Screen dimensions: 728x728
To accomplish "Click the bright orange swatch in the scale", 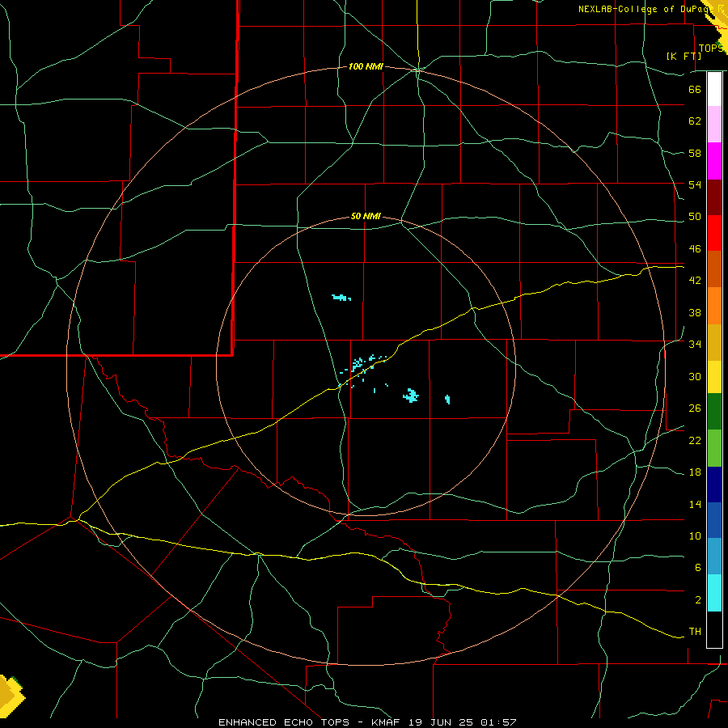I will click(x=714, y=306).
